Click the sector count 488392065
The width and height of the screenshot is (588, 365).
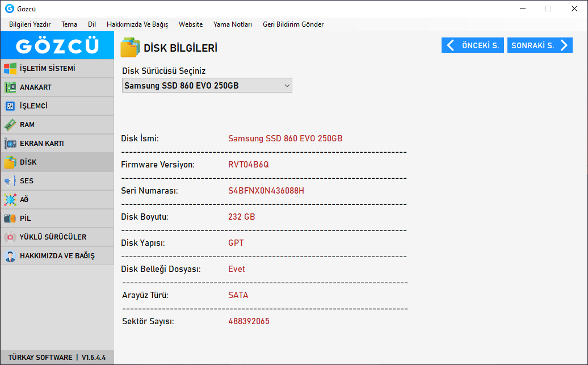249,321
